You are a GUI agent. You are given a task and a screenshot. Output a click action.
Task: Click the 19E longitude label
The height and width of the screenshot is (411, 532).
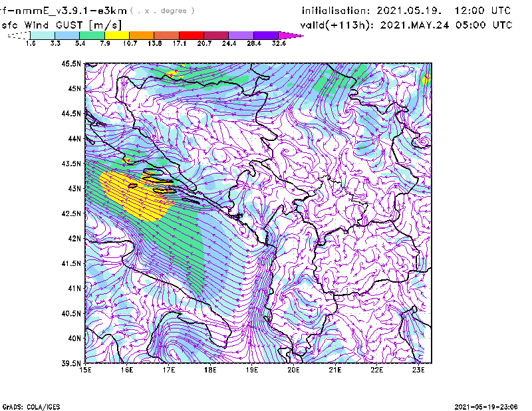click(252, 370)
